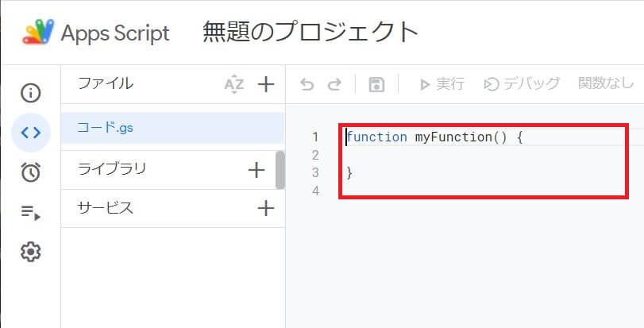Viewport: 644px width, 328px height.
Task: Click the Apps Script logo
Action: coord(37,33)
